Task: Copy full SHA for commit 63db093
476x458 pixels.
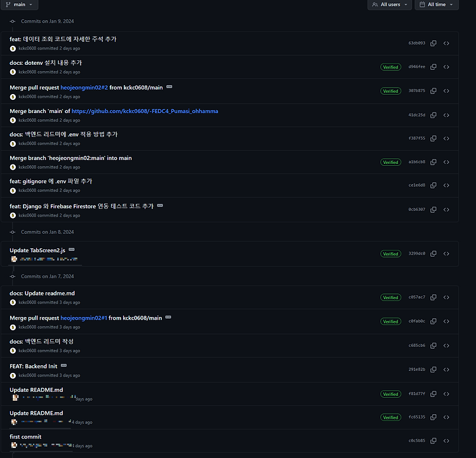Action: tap(433, 43)
